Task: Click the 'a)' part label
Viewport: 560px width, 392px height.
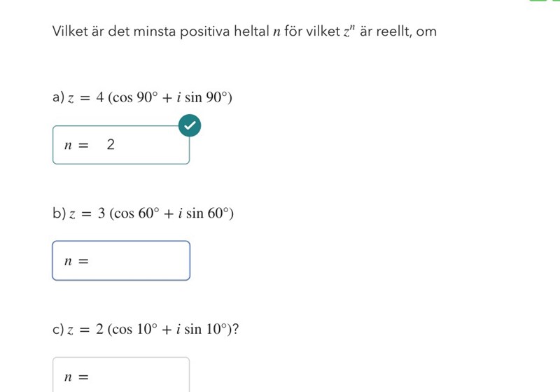Action: pos(58,97)
